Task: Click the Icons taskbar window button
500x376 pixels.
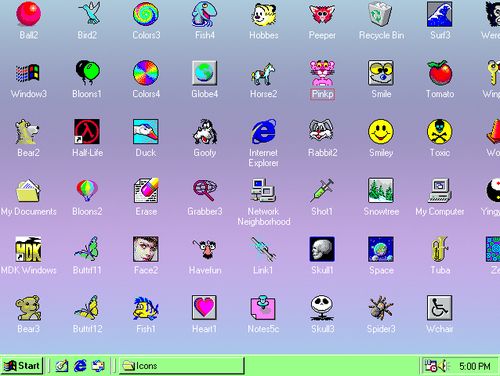Action: pos(181,366)
